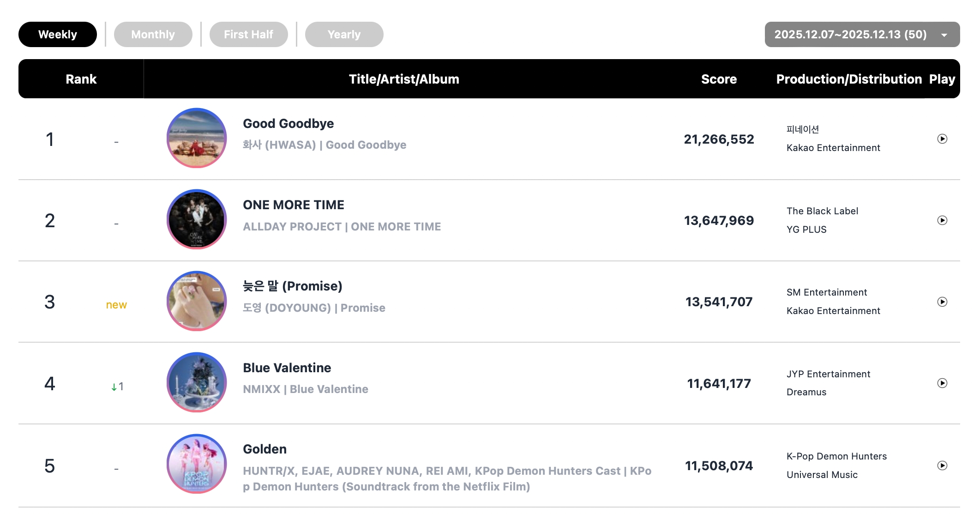The height and width of the screenshot is (514, 980).
Task: Play the Good Goodbye track
Action: point(942,139)
